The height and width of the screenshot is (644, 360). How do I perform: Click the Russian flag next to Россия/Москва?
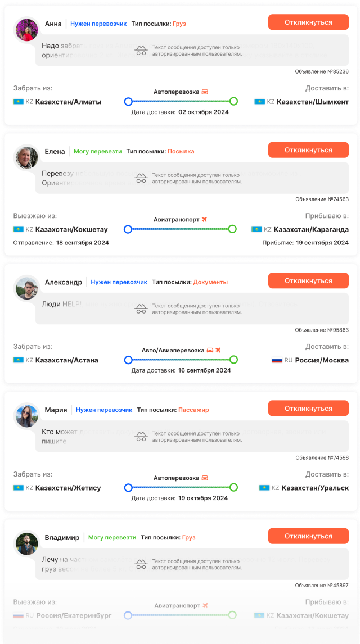[x=277, y=360]
